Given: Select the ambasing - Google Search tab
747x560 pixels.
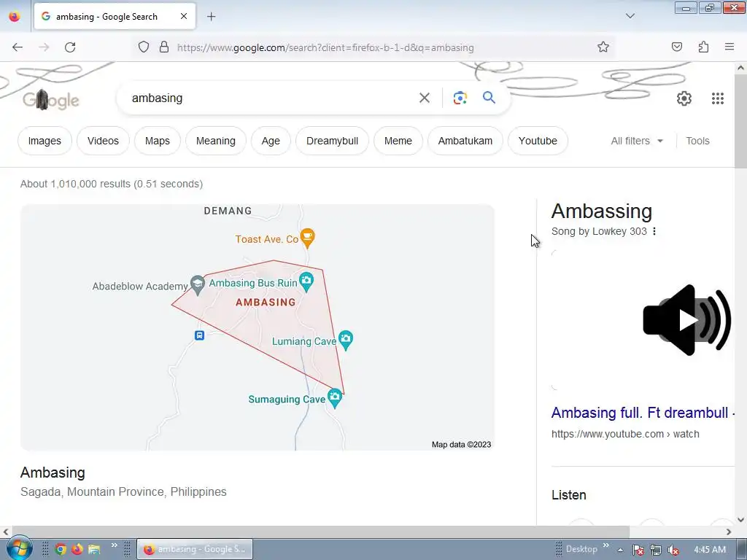Looking at the screenshot, I should coord(115,16).
